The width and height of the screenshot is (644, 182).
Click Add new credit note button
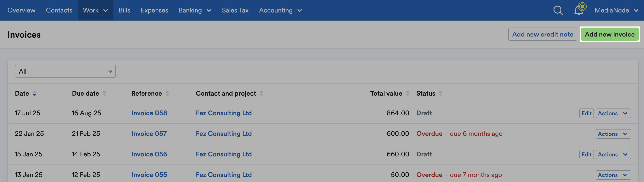543,34
